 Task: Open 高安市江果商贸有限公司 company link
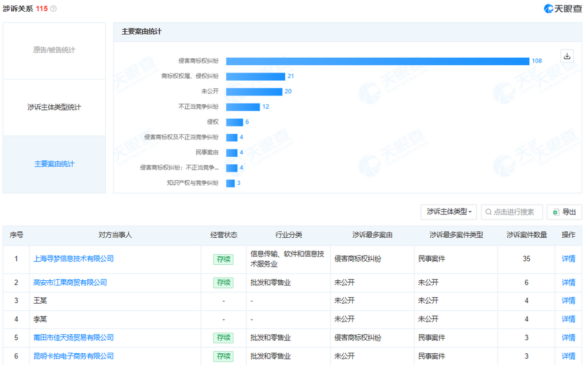coord(70,283)
